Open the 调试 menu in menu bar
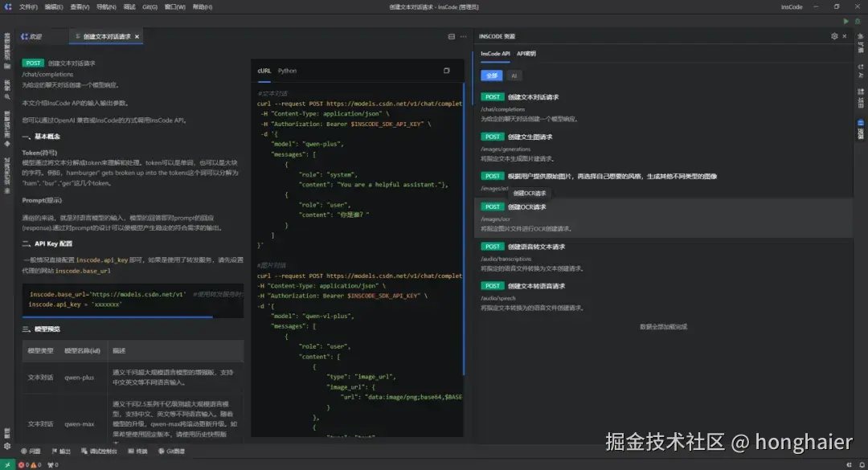The image size is (868, 470). (x=129, y=7)
